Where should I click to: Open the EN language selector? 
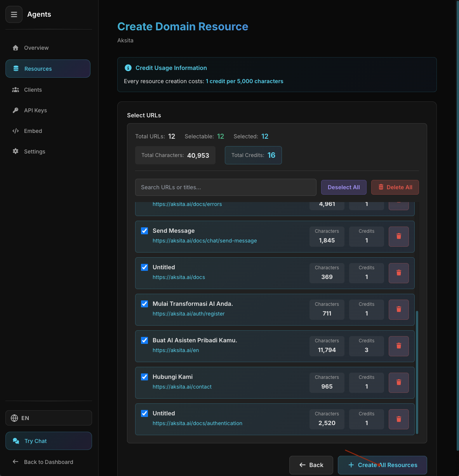[x=49, y=418]
